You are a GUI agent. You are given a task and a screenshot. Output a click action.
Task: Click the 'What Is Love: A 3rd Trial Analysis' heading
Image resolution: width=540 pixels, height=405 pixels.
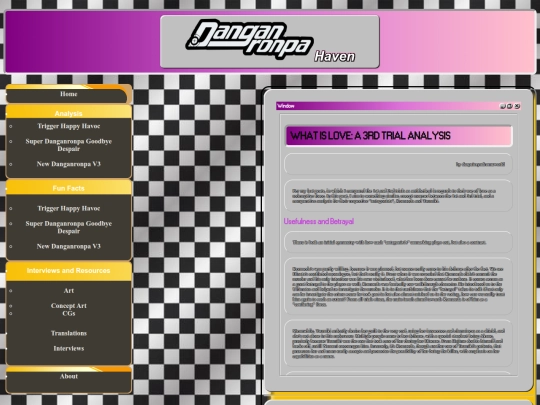(x=371, y=136)
